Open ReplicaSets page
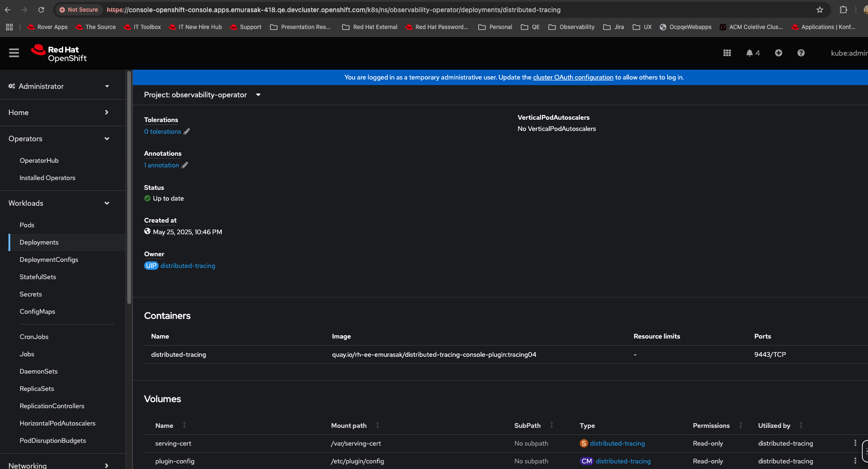Viewport: 868px width, 469px height. point(37,389)
